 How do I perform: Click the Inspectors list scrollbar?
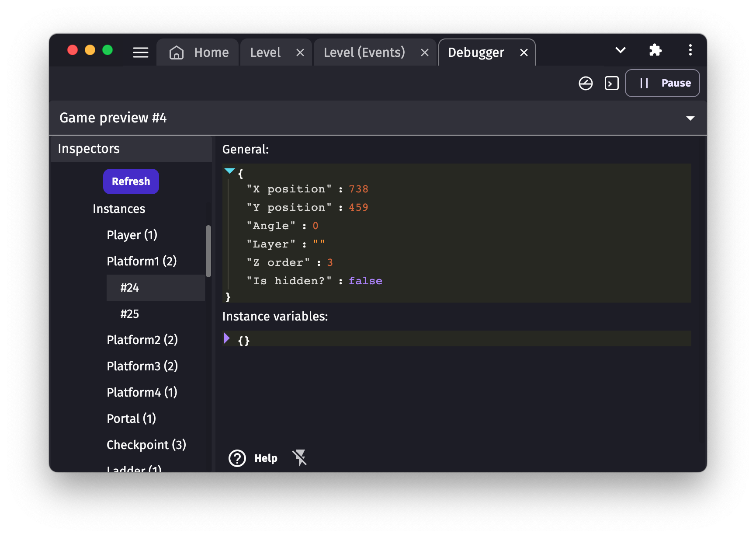[x=208, y=251]
